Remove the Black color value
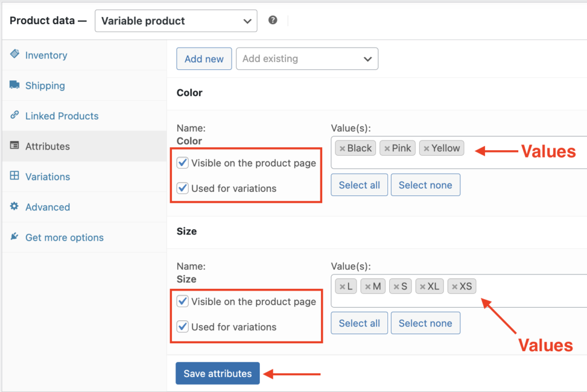The image size is (587, 392). pos(344,148)
